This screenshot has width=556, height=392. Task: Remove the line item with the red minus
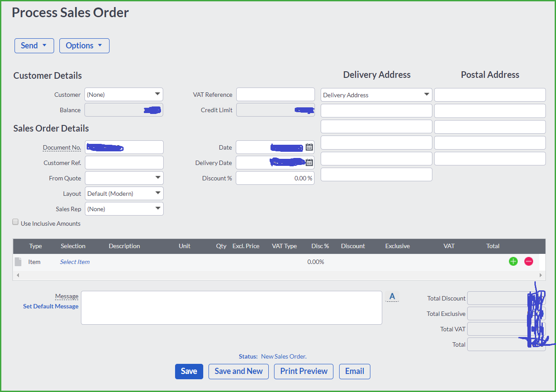point(528,261)
